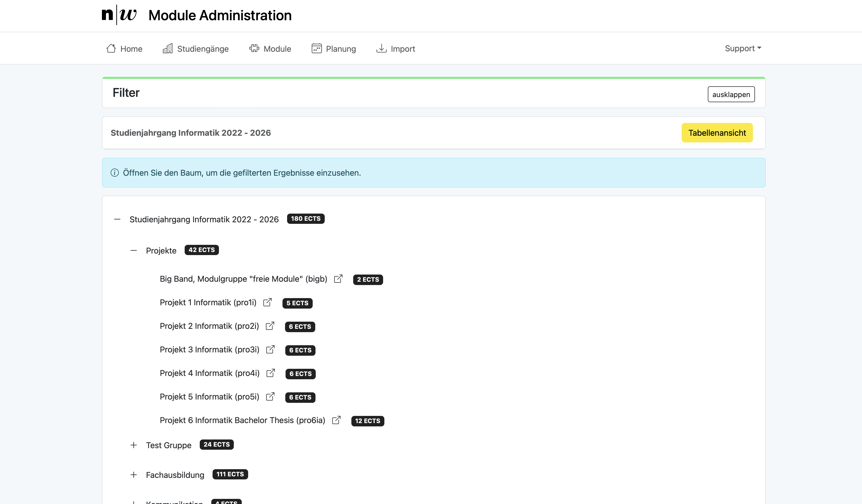Open the Module menu item
Viewport: 862px width, 504px height.
coord(270,49)
